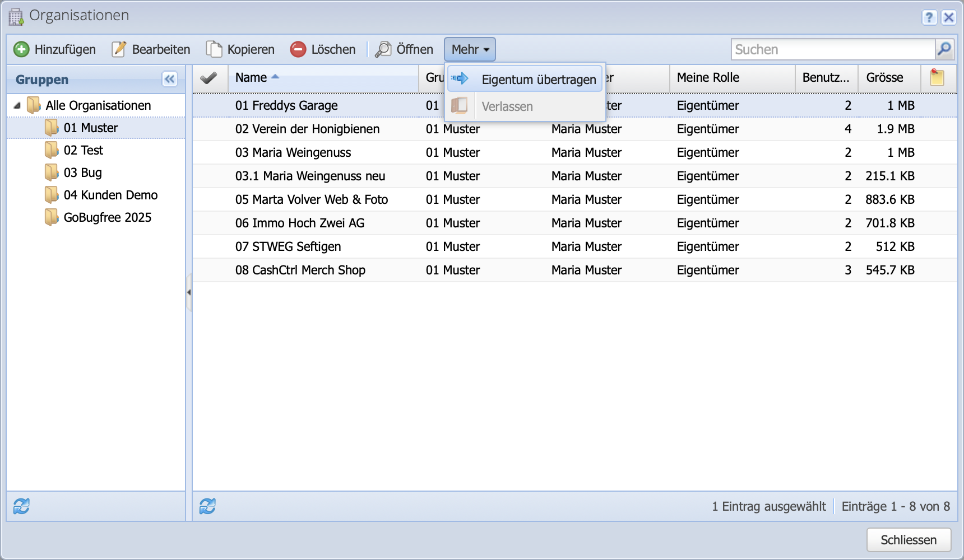Image resolution: width=964 pixels, height=560 pixels.
Task: Collapse the Alle Organisationen tree node
Action: 17,105
